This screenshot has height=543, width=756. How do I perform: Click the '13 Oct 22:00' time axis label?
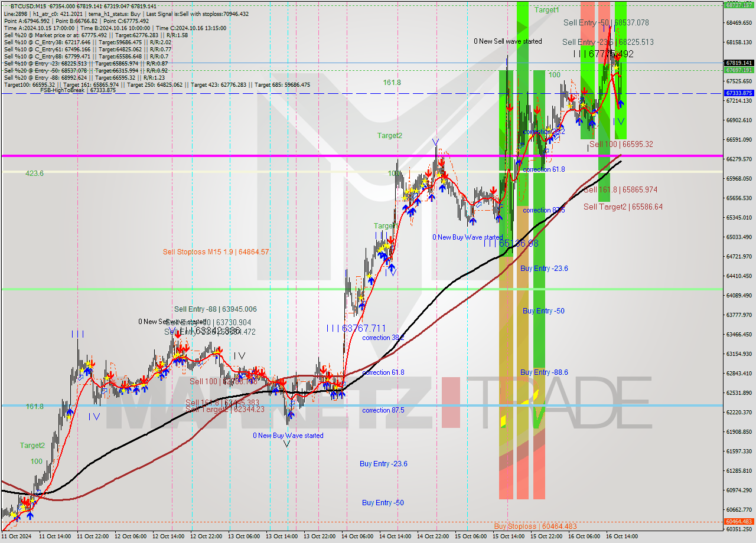320,537
